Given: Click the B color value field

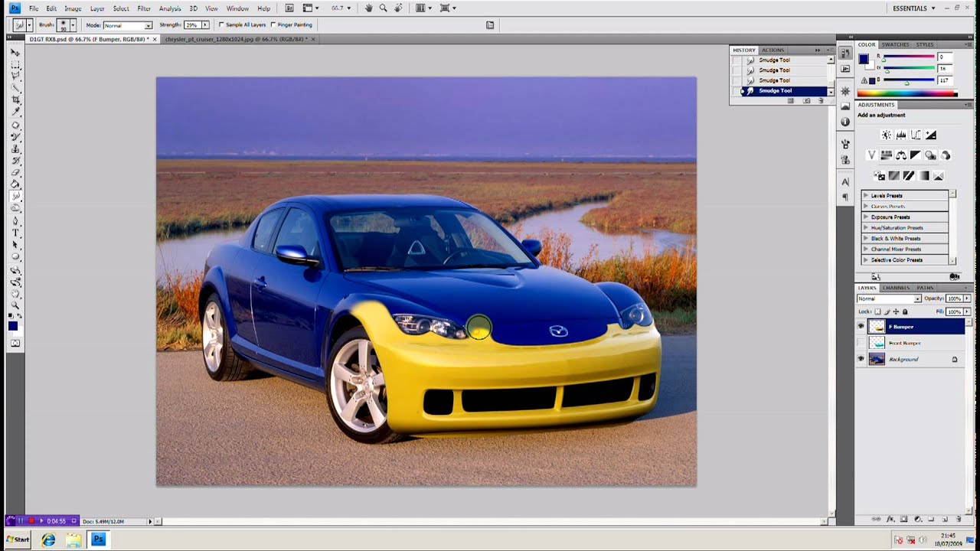Looking at the screenshot, I should click(x=946, y=80).
